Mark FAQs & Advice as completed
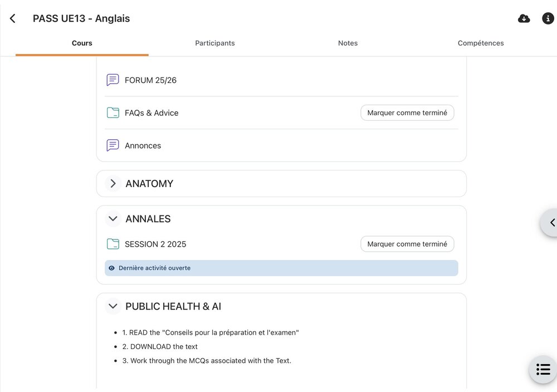The height and width of the screenshot is (392, 557). (407, 113)
